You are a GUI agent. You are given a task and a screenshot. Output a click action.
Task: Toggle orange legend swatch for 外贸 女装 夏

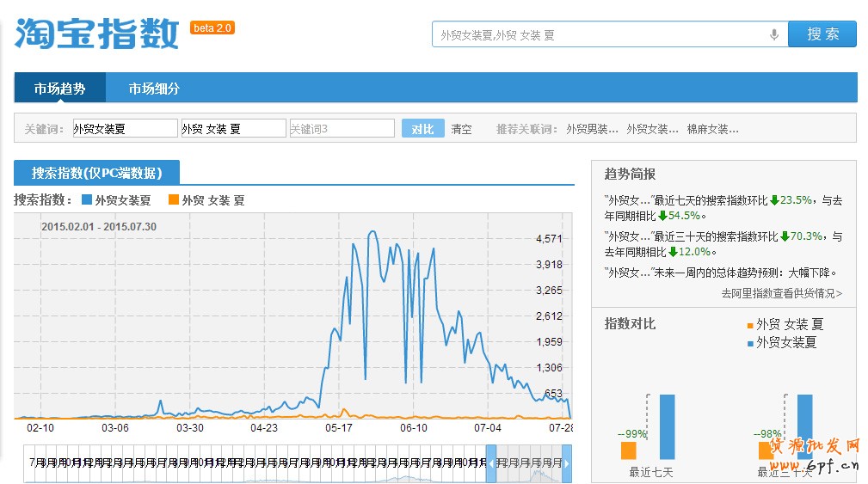[x=173, y=199]
